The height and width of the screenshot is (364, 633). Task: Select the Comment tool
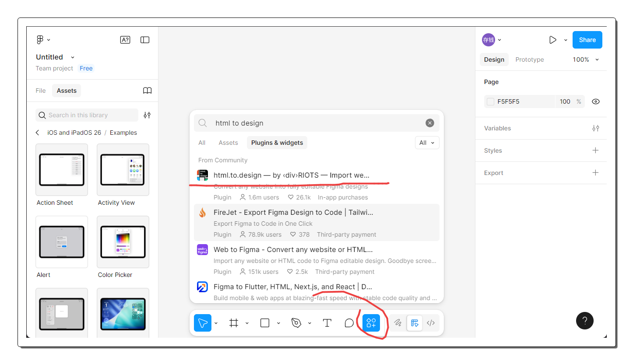(x=349, y=323)
